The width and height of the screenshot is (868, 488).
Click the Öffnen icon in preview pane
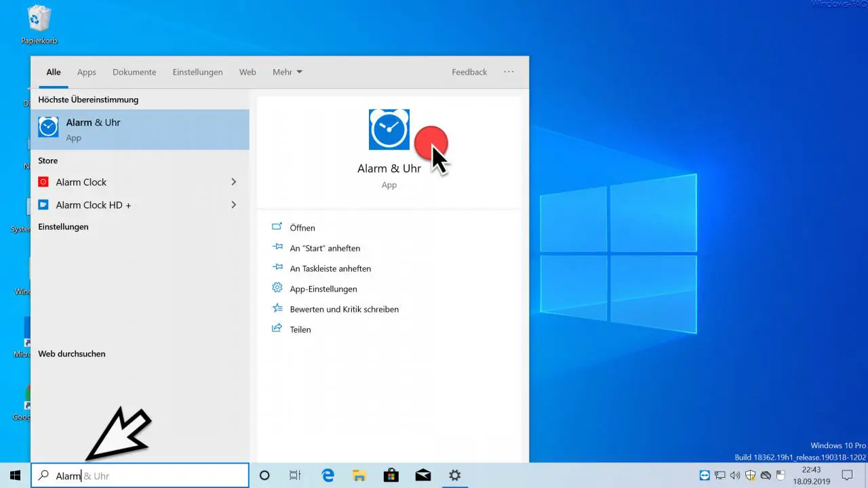(277, 228)
